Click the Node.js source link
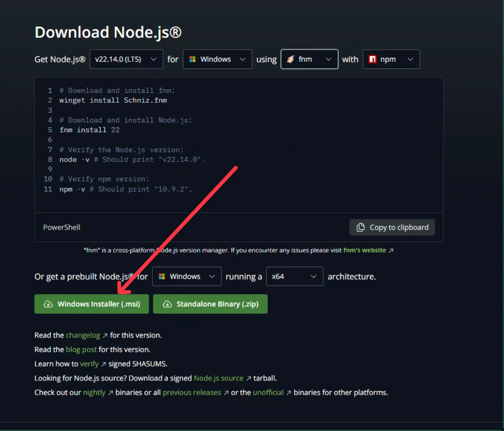Viewport: 504px width, 431px height. click(x=219, y=378)
